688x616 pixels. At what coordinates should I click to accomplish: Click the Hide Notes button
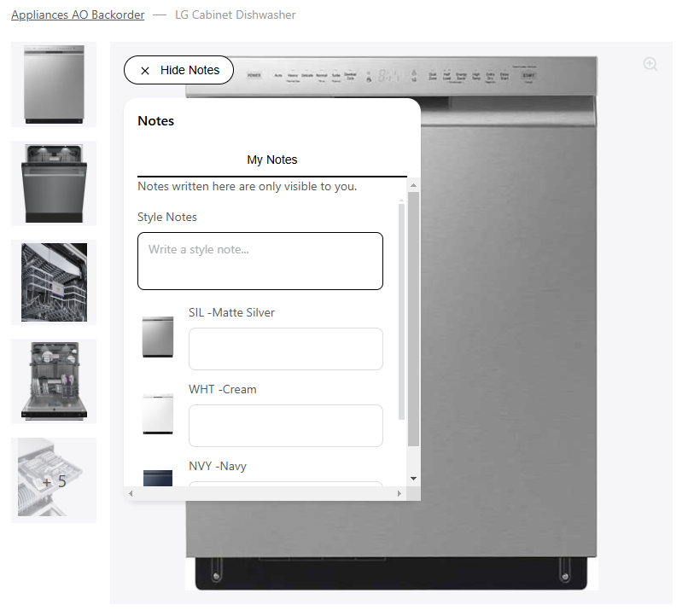[x=178, y=70]
